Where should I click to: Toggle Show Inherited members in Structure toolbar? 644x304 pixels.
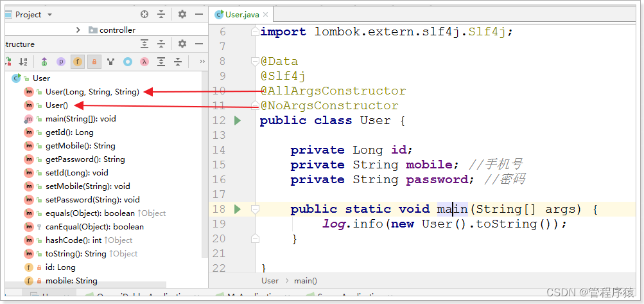[x=44, y=62]
